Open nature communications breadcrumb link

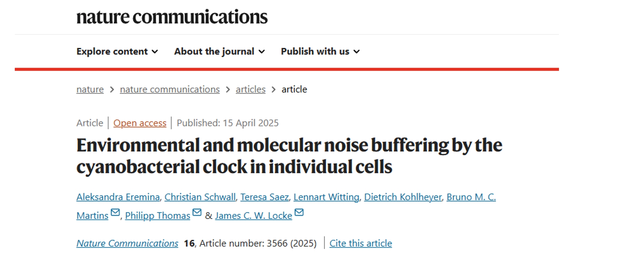pos(170,90)
